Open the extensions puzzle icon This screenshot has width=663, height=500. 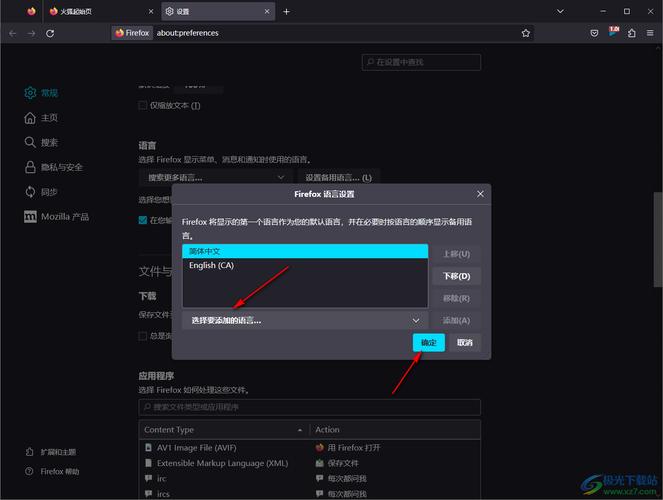632,33
